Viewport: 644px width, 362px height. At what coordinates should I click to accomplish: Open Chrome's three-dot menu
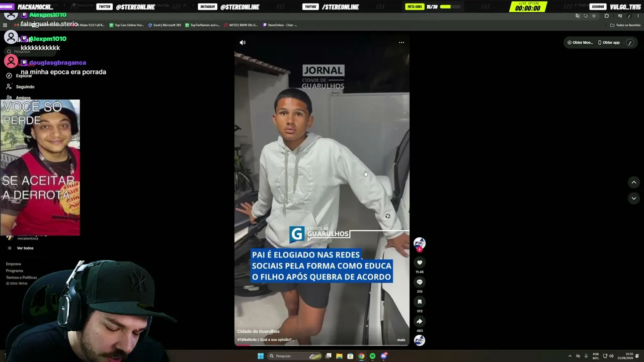coord(638,16)
